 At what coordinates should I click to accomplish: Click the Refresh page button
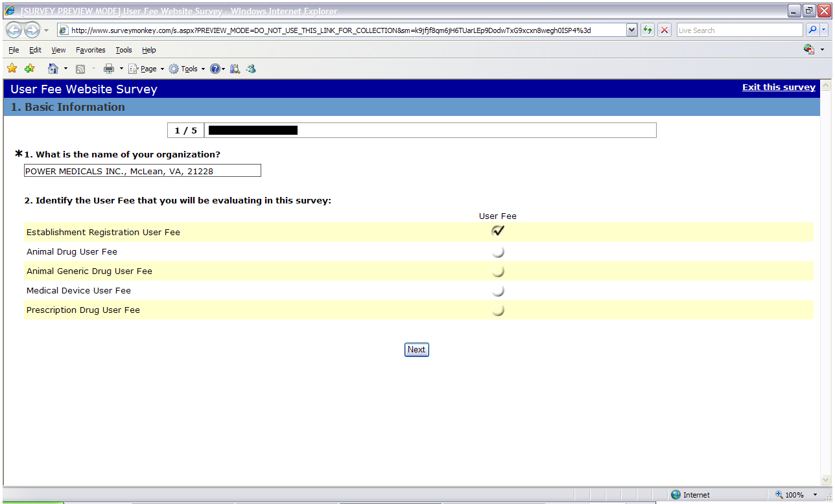(x=647, y=30)
